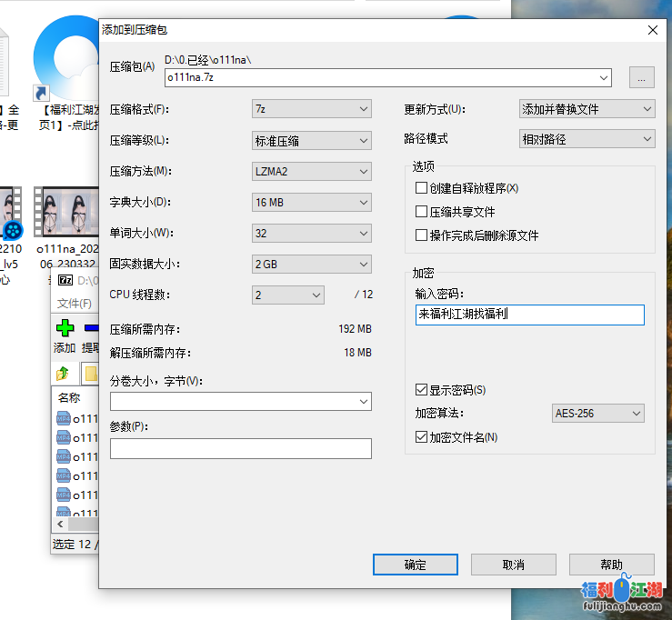This screenshot has width=672, height=620.
Task: Click the 7z logo in file manager title bar
Action: pos(65,281)
